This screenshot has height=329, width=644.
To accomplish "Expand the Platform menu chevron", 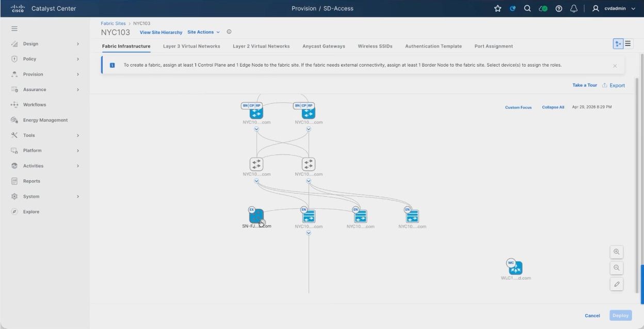I will [78, 150].
